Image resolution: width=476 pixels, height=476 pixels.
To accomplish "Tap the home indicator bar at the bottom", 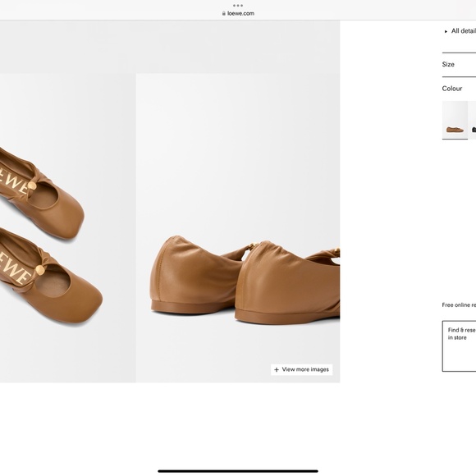I will (x=238, y=471).
